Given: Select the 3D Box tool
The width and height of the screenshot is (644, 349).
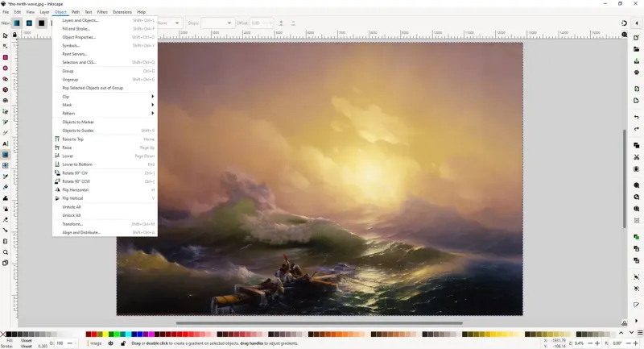Looking at the screenshot, I should pyautogui.click(x=6, y=89).
